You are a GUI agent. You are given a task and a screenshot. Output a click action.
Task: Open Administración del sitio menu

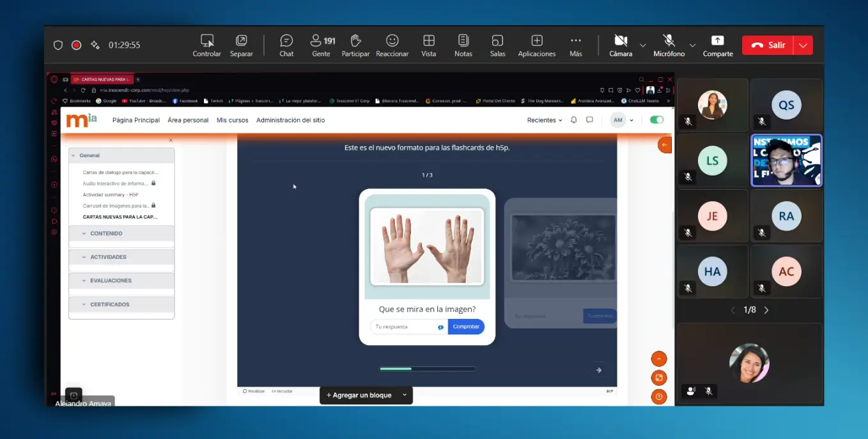point(290,120)
